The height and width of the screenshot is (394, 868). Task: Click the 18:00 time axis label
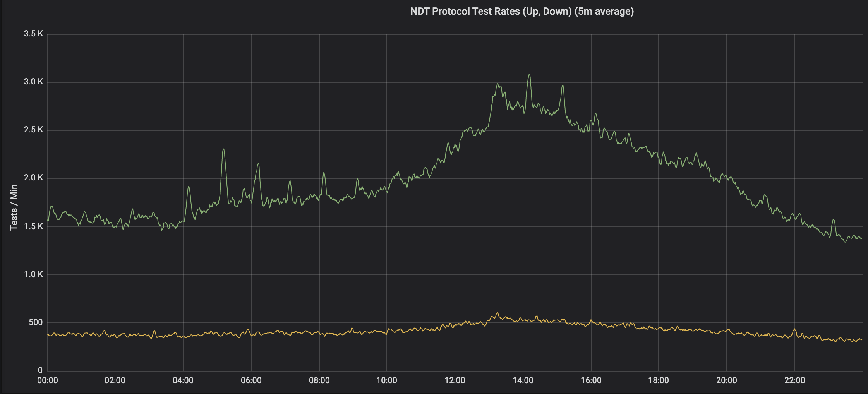pos(659,380)
